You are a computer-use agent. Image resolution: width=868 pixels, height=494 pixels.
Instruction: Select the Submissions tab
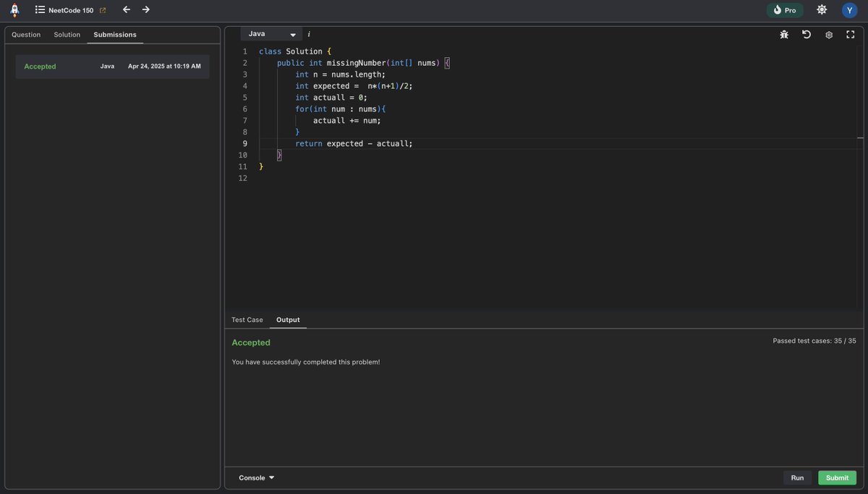click(x=115, y=35)
